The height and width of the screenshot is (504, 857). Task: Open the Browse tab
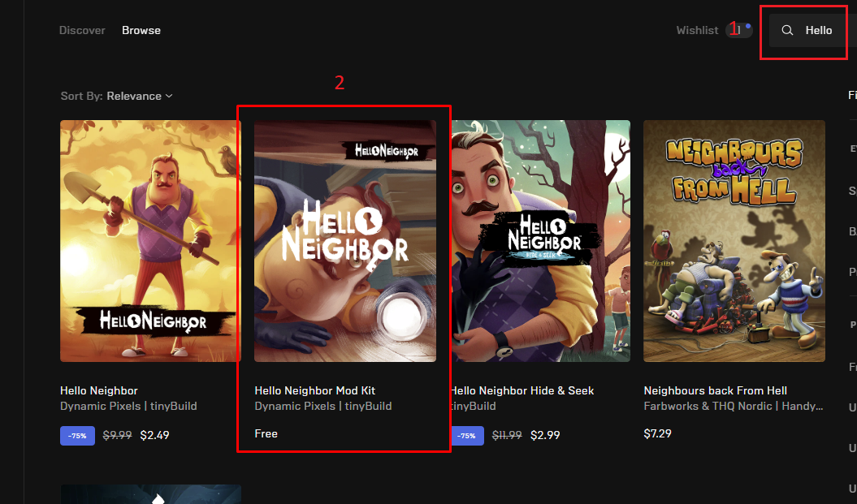pyautogui.click(x=141, y=31)
